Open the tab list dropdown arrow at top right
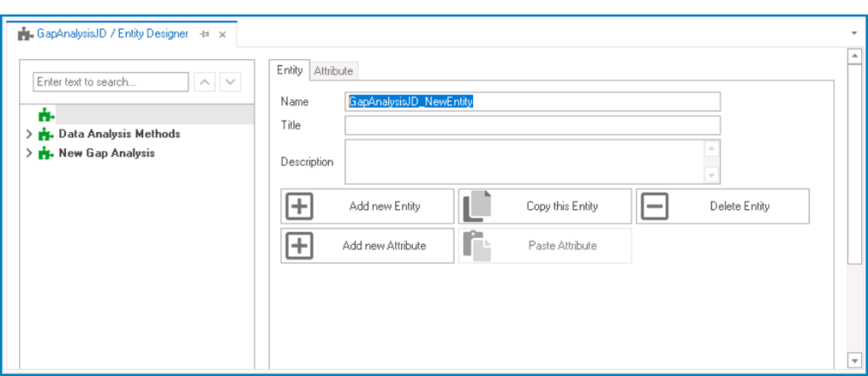 [x=854, y=33]
